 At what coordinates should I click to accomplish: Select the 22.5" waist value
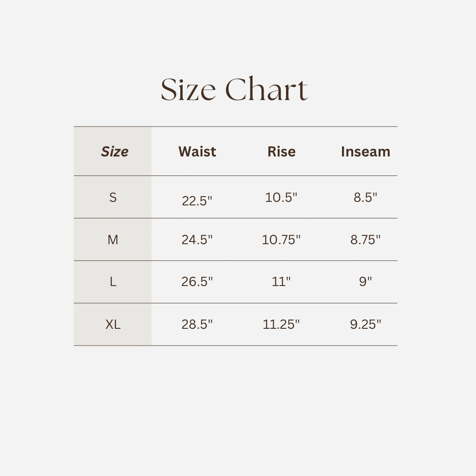[197, 201]
